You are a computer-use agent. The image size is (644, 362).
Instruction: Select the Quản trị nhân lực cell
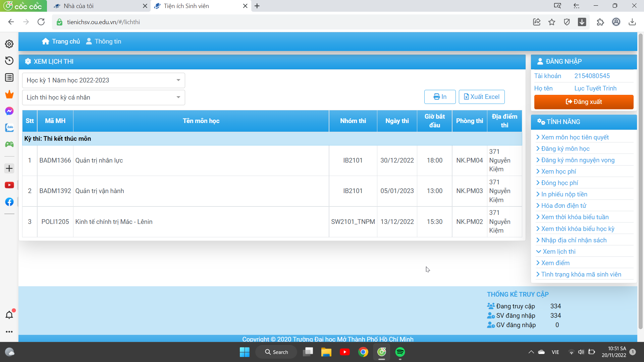201,161
